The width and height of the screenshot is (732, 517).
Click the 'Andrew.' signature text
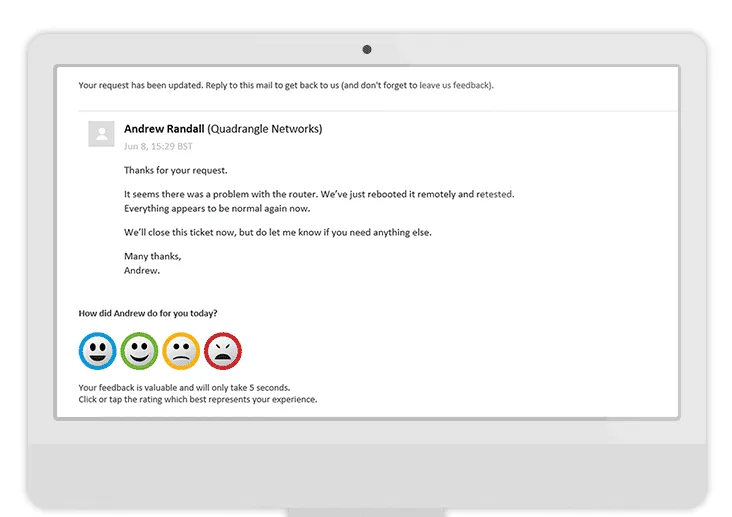[142, 270]
